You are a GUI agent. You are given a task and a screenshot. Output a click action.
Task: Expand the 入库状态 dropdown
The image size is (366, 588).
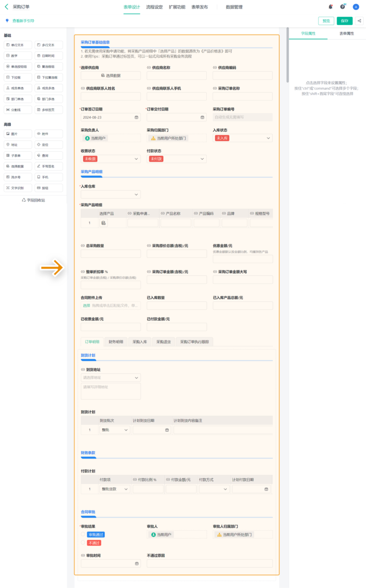click(243, 139)
